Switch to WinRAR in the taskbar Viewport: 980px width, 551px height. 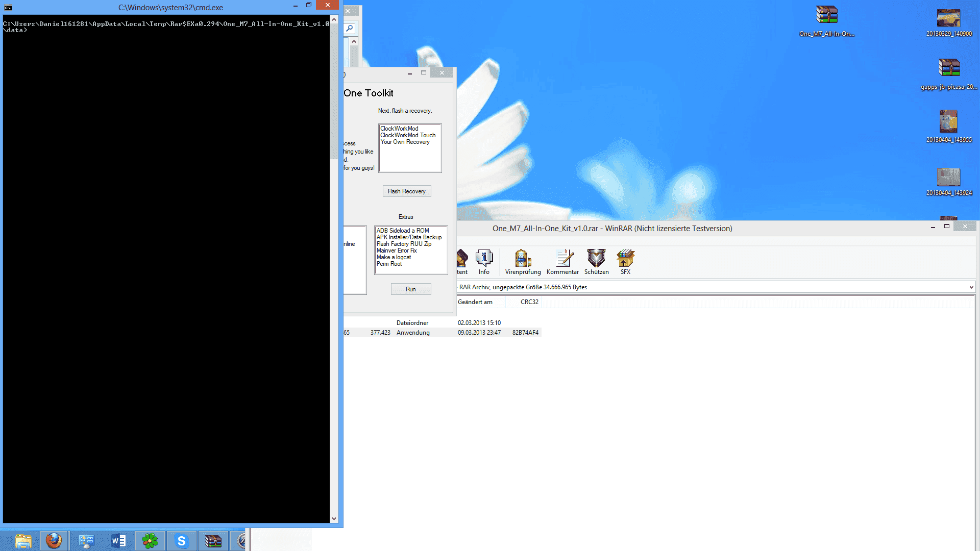[x=213, y=541]
